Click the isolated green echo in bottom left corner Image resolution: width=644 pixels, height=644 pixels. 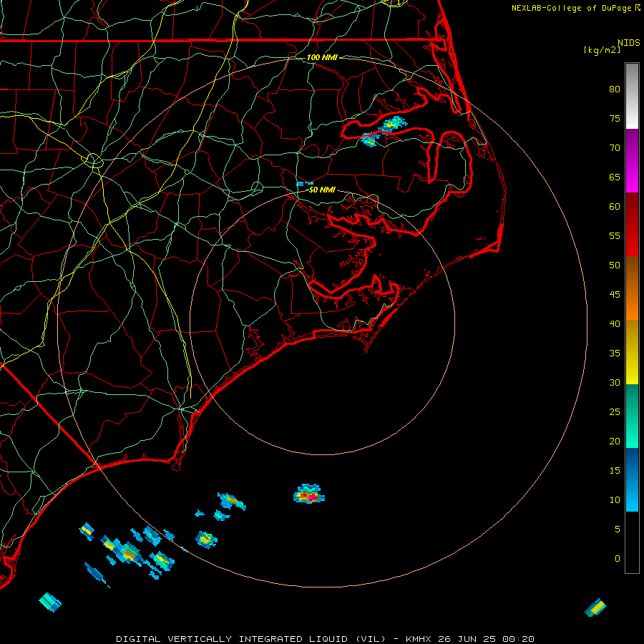click(x=50, y=602)
